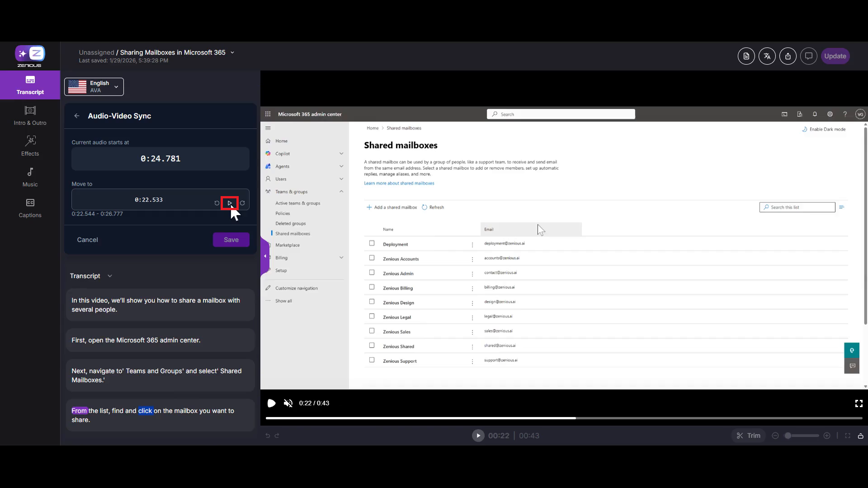
Task: Unmute the video player audio
Action: pyautogui.click(x=288, y=403)
